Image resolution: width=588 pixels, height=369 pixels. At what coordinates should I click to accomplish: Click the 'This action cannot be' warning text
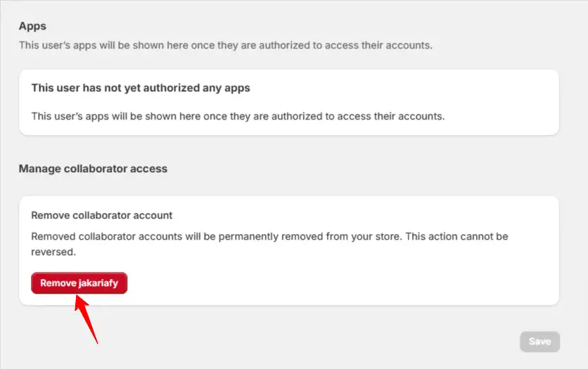tap(456, 236)
